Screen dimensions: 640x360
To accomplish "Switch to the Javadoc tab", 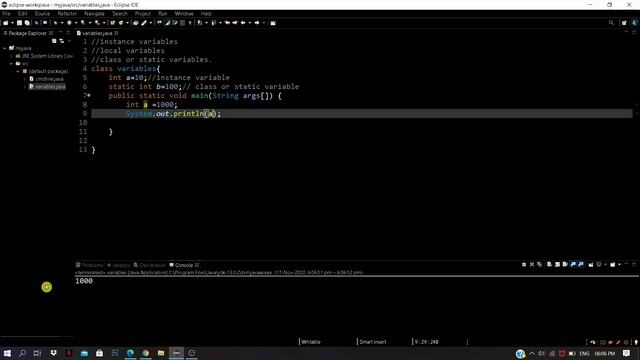I will tap(118, 265).
